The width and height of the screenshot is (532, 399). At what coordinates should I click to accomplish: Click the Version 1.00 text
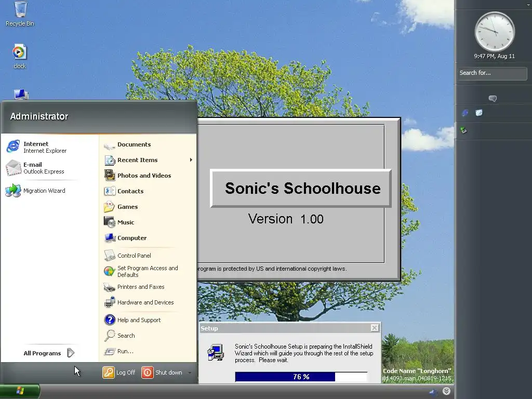286,219
